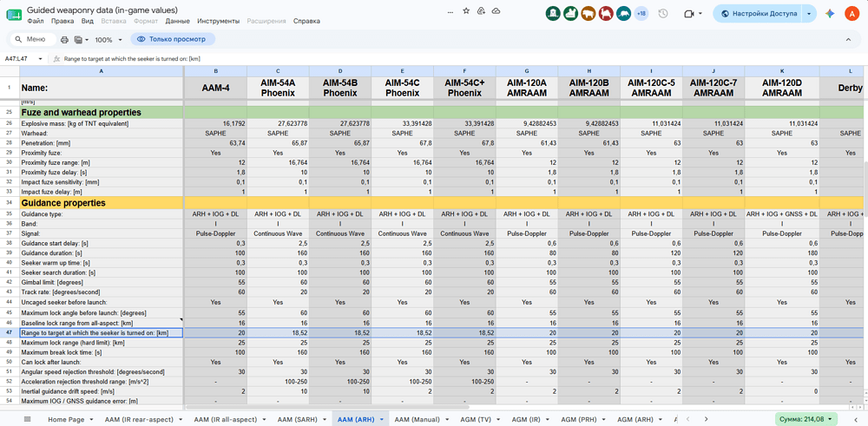The image size is (868, 426).
Task: Search menus with Меню box
Action: point(33,39)
